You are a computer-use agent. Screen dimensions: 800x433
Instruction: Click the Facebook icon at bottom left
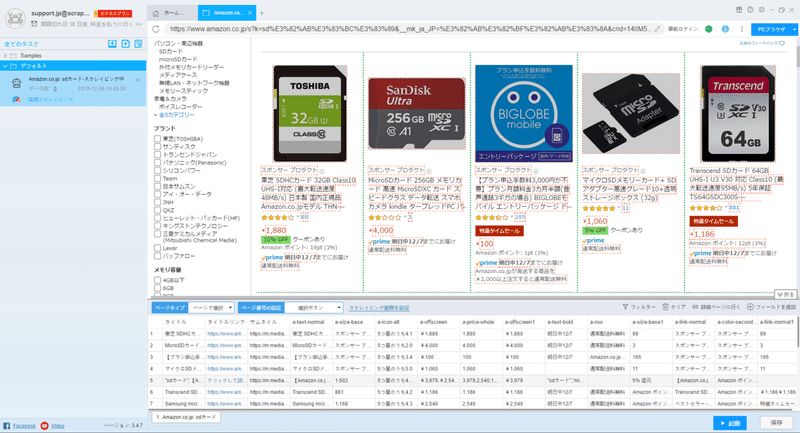pyautogui.click(x=7, y=426)
